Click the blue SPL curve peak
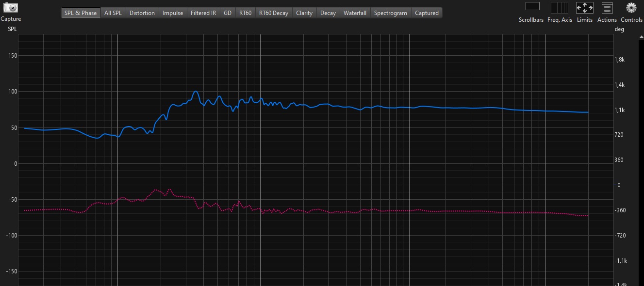644x286 pixels. click(196, 91)
